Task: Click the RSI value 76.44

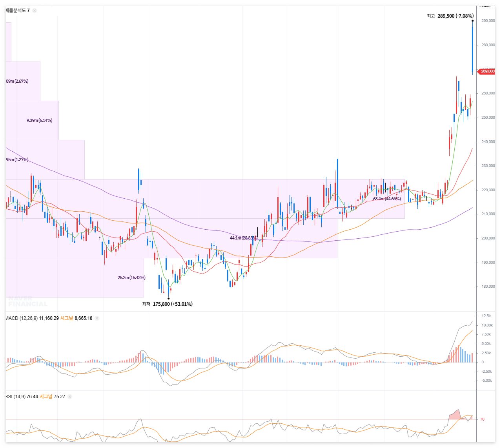Action: 32,397
